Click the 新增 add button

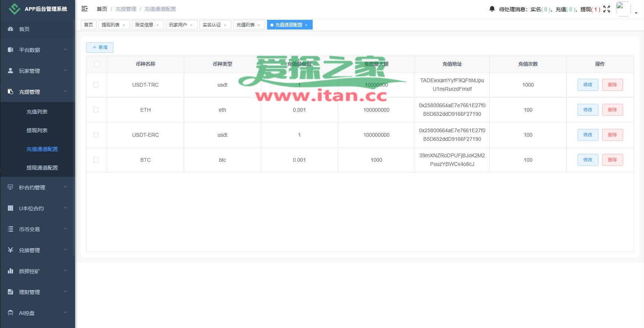tap(100, 47)
